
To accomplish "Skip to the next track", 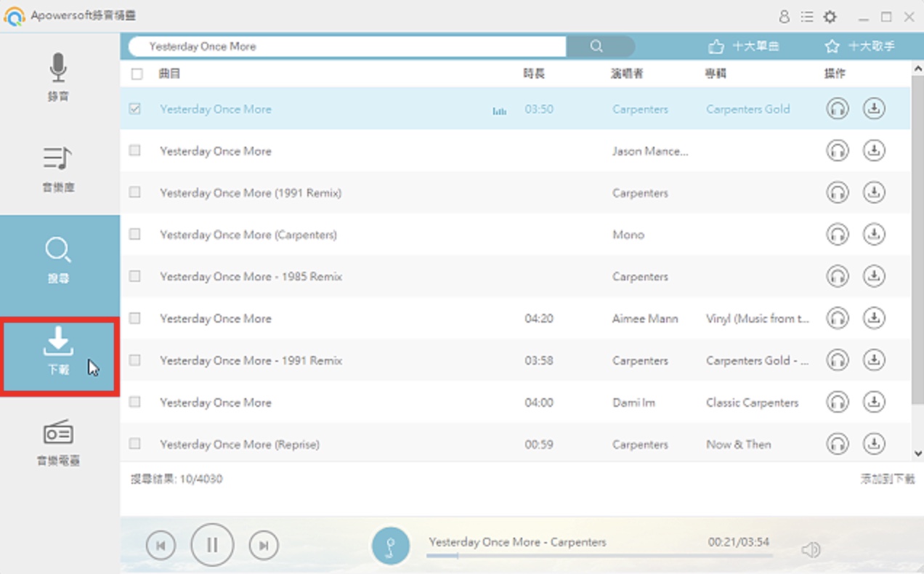I will pos(264,546).
